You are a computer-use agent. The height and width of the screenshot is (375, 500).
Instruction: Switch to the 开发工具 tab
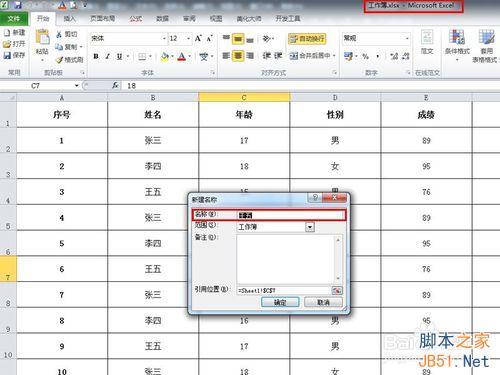(288, 19)
